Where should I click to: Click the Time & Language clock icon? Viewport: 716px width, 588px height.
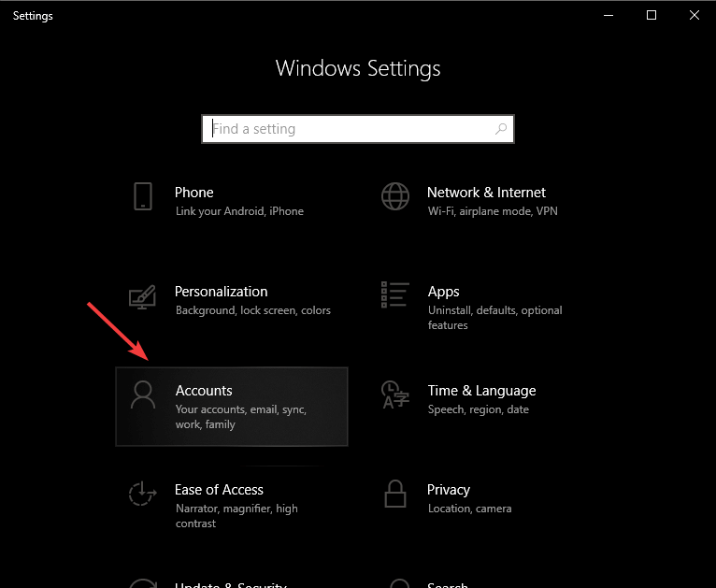point(395,394)
